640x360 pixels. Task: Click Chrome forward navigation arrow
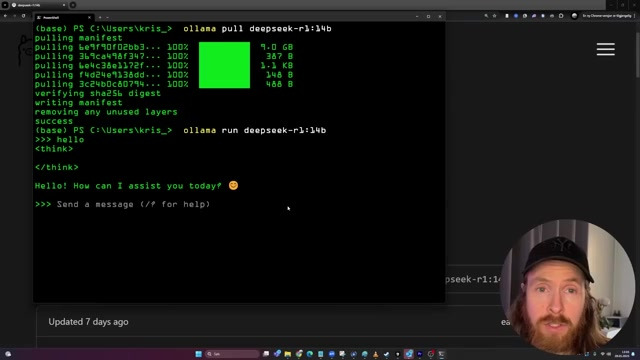pyautogui.click(x=14, y=16)
